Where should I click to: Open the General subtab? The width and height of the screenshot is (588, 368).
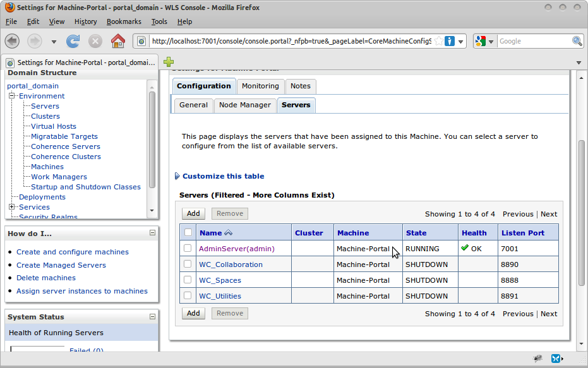[x=193, y=105]
